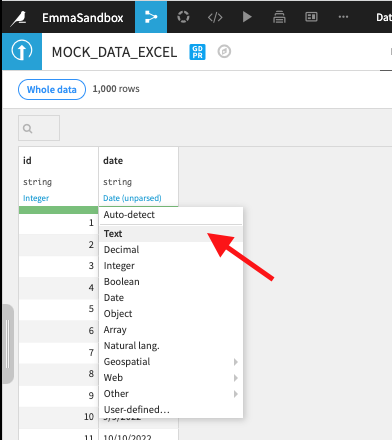Screen dimensions: 392x440
Task: Open the circular Lab menu icon
Action: (x=183, y=17)
